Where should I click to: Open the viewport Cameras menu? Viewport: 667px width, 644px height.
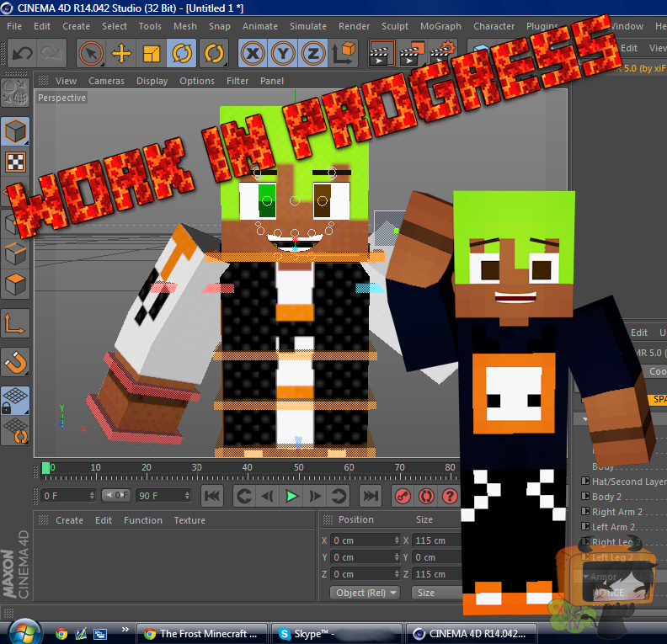pos(106,81)
